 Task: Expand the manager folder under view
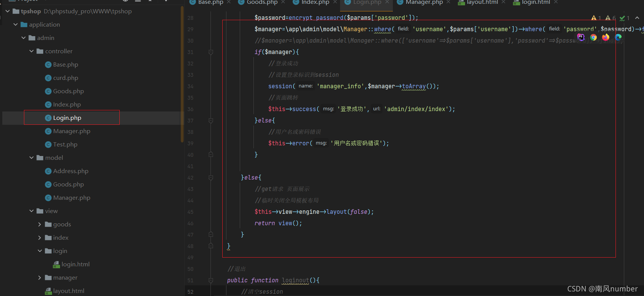point(40,278)
